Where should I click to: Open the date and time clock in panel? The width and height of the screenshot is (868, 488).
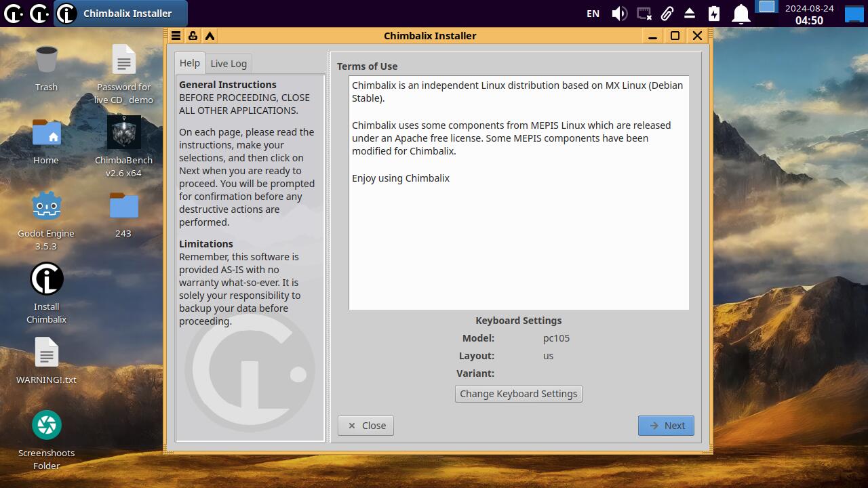809,14
